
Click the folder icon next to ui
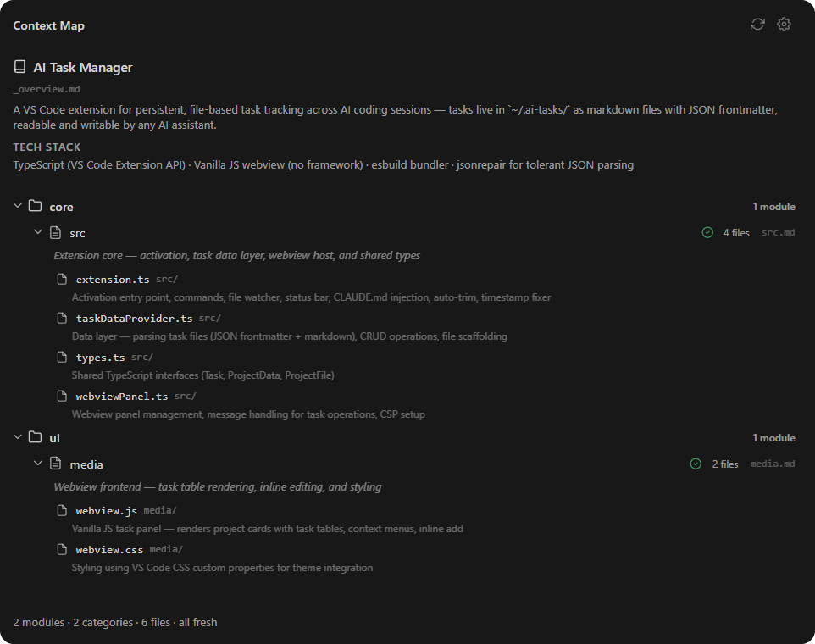35,437
